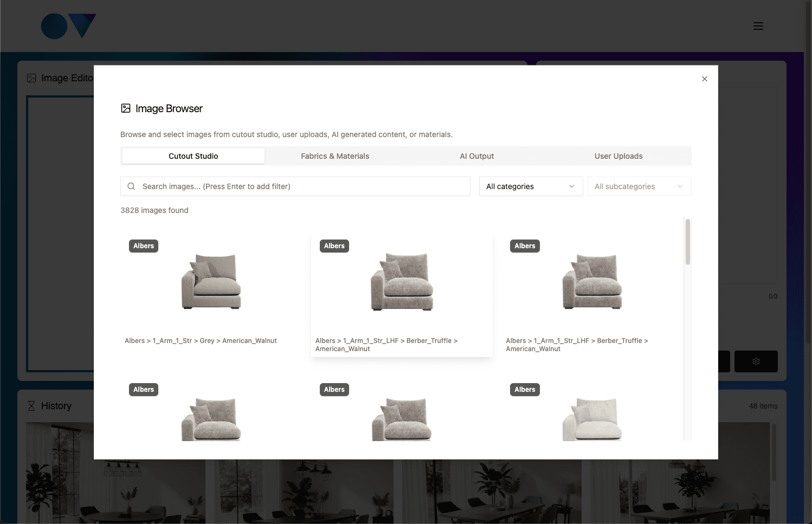Open the User Uploads tab
Screen dimensions: 812x524
point(618,156)
